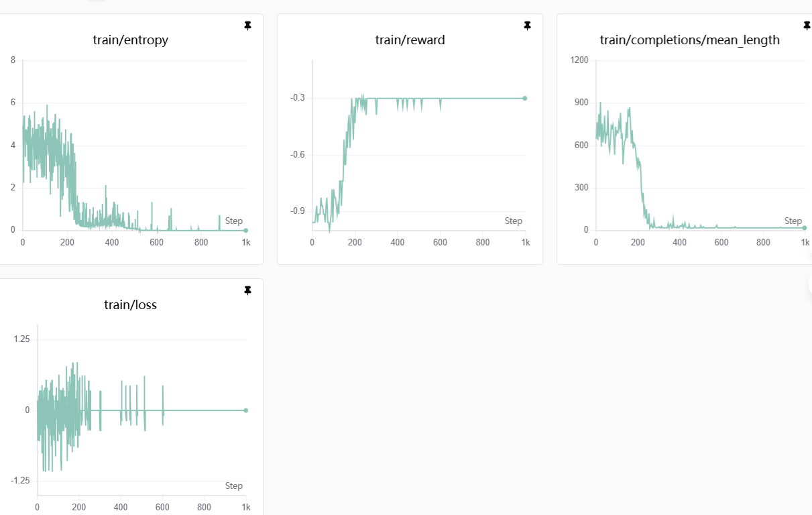The height and width of the screenshot is (515, 812).
Task: Click the last data point of reward curve
Action: click(525, 98)
